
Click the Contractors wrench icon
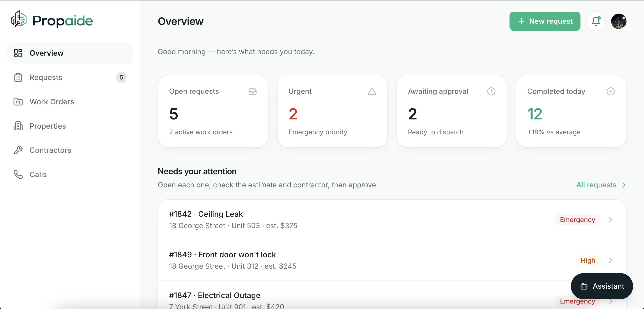[18, 150]
